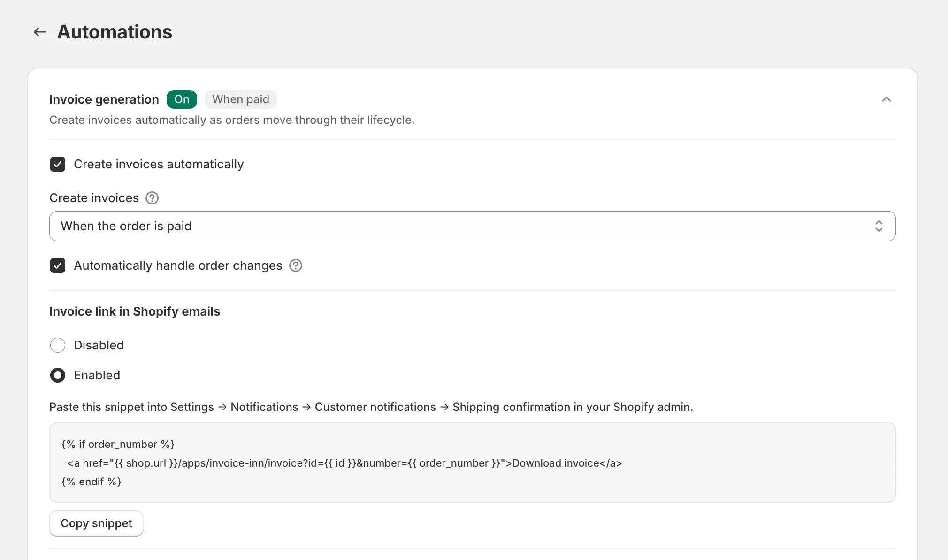Click the green On status badge
948x560 pixels.
pyautogui.click(x=182, y=99)
